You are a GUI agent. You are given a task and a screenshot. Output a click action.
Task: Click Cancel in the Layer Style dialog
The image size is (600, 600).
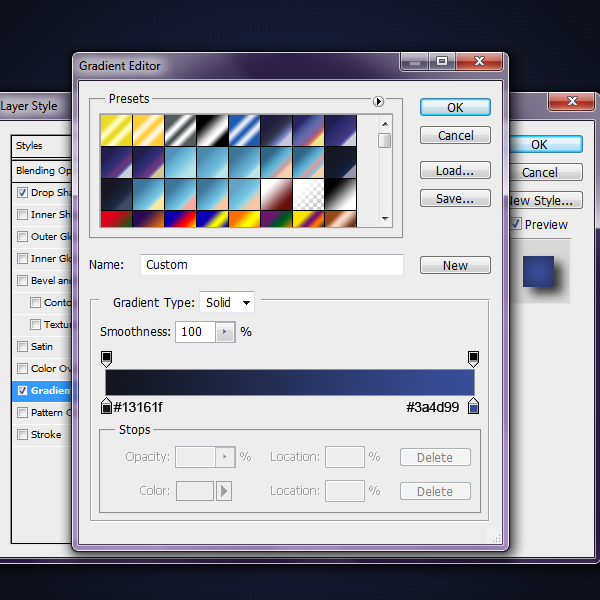[545, 173]
